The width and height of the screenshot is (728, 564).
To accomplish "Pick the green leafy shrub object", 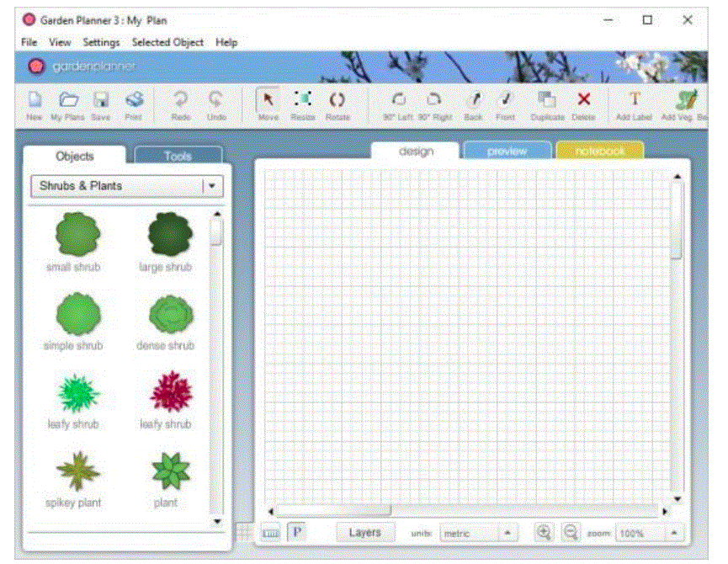I will [x=78, y=393].
